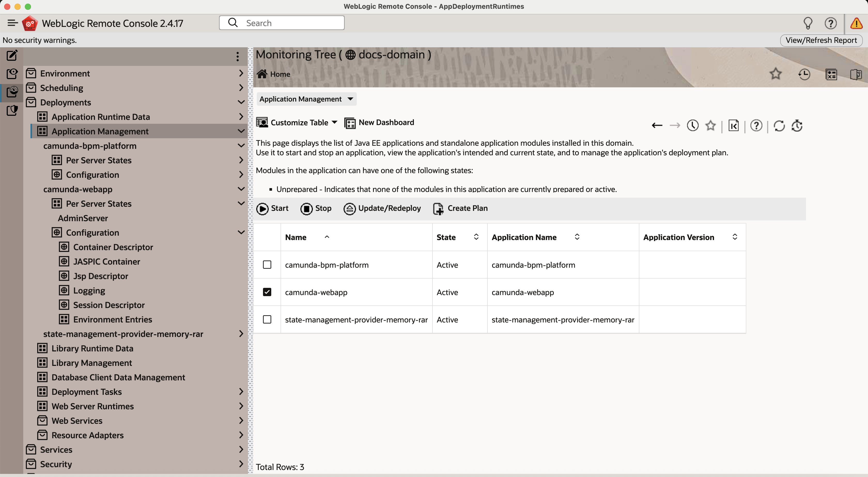The width and height of the screenshot is (868, 477).
Task: Select Library Management in the tree
Action: (x=91, y=363)
